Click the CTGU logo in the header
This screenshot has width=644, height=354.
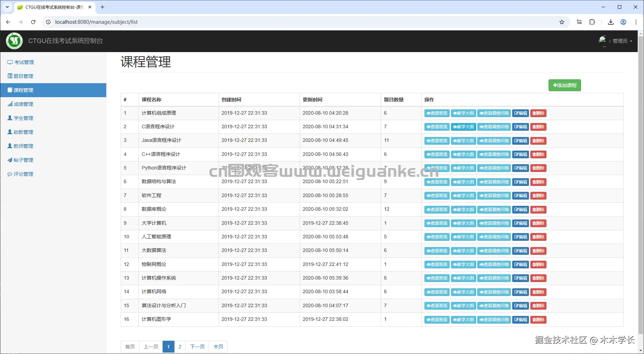click(14, 41)
